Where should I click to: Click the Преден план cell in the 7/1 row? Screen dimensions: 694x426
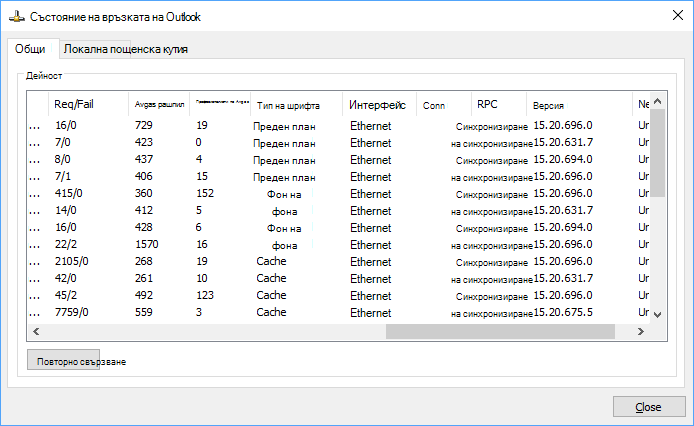click(284, 177)
